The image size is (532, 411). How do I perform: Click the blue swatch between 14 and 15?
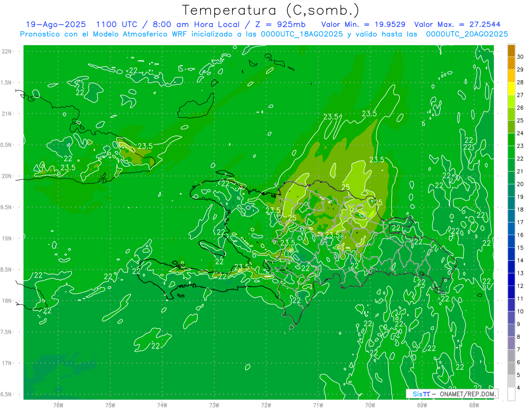pos(511,254)
